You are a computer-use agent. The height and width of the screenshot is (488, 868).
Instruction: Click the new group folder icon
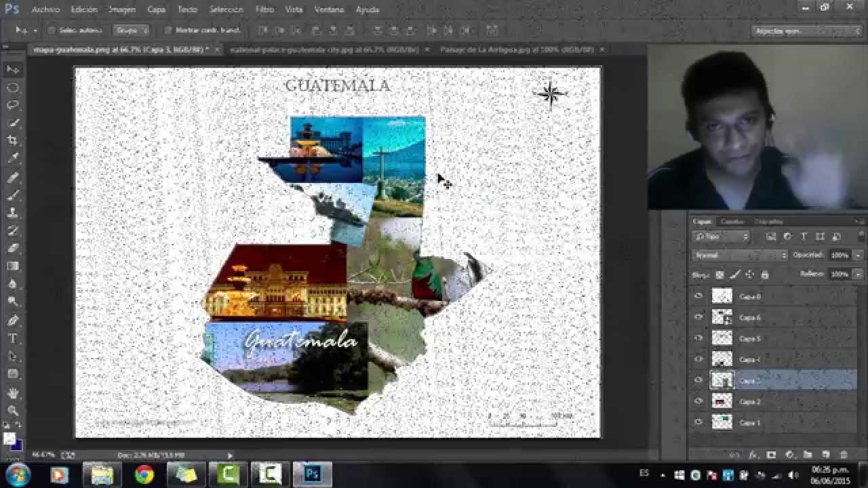(x=808, y=455)
